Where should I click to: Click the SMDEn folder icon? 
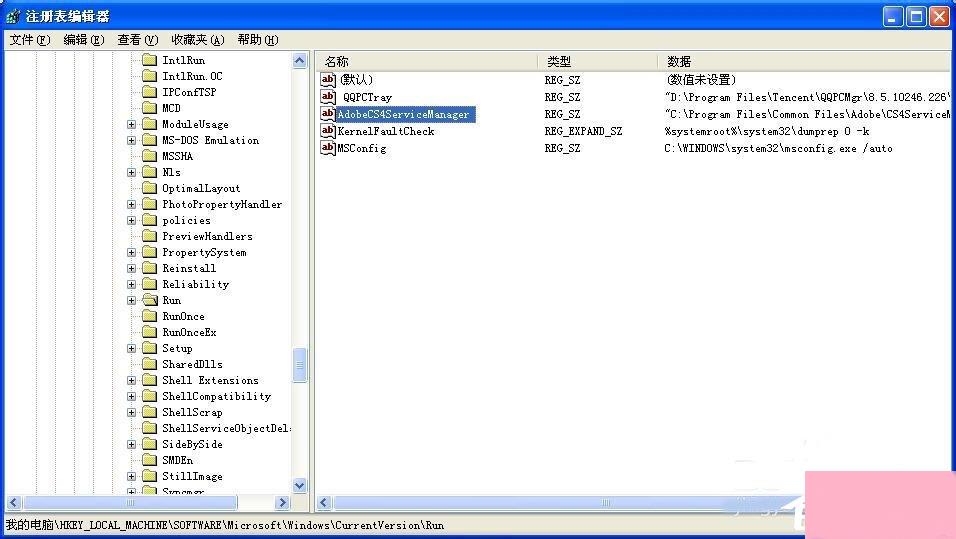[149, 460]
